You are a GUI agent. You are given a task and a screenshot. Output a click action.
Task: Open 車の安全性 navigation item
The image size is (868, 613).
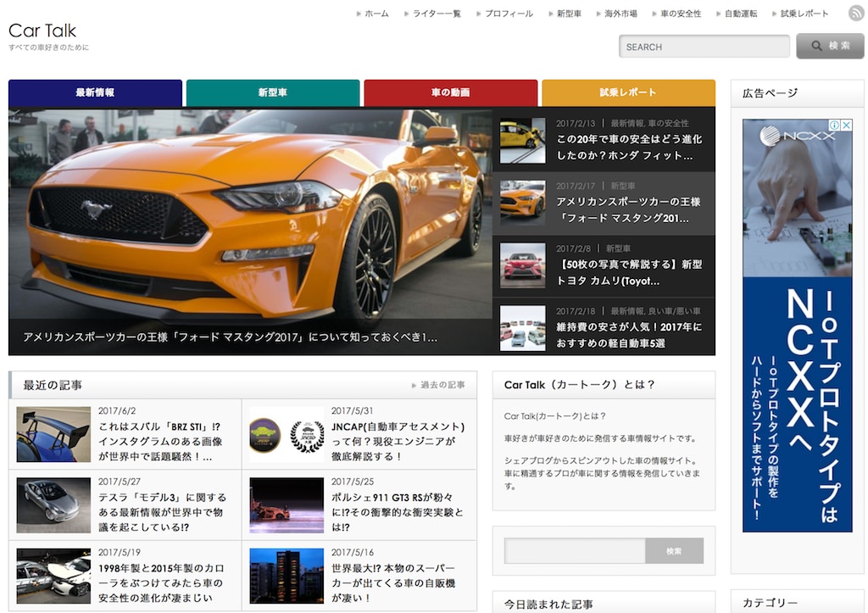coord(681,14)
